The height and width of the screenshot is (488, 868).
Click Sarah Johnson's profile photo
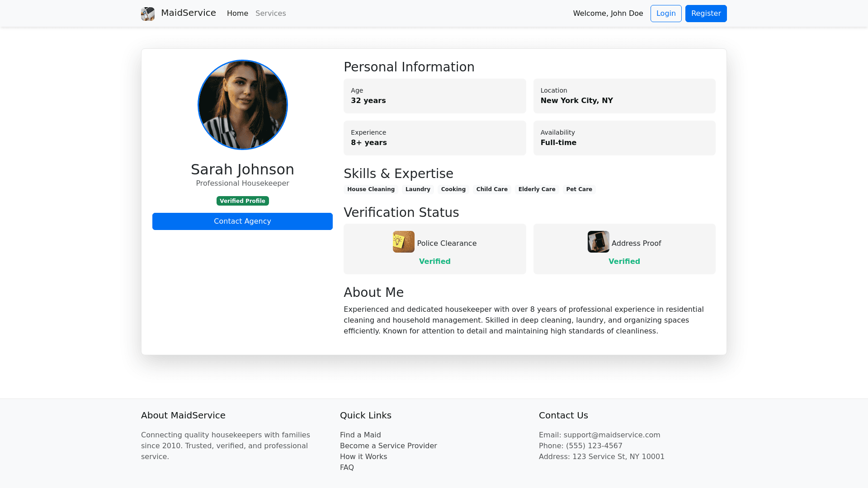tap(243, 105)
